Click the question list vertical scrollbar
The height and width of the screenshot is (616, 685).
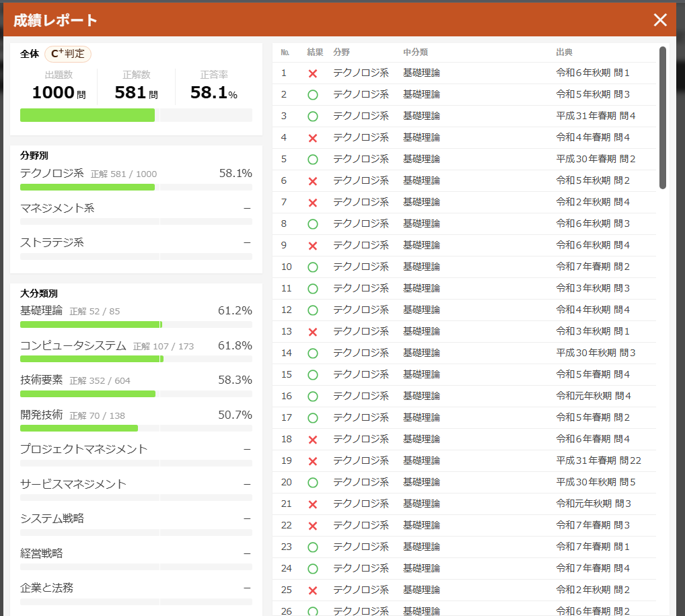663,118
